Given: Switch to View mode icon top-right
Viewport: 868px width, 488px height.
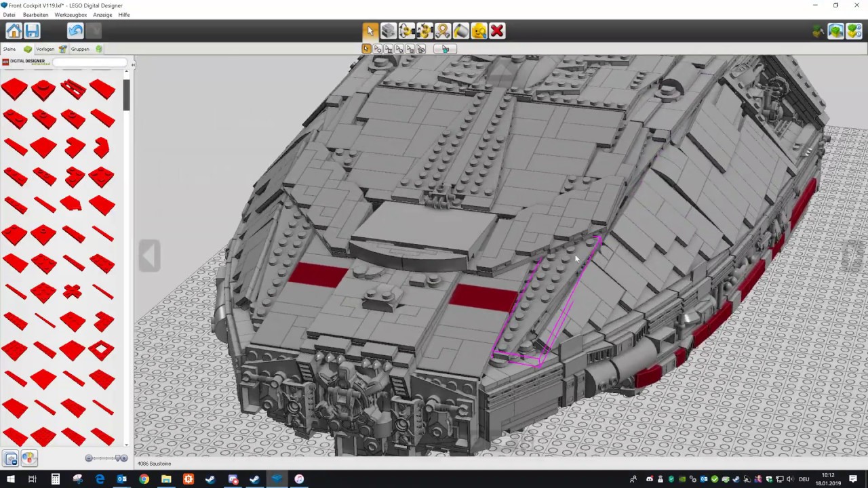Looking at the screenshot, I should click(835, 31).
